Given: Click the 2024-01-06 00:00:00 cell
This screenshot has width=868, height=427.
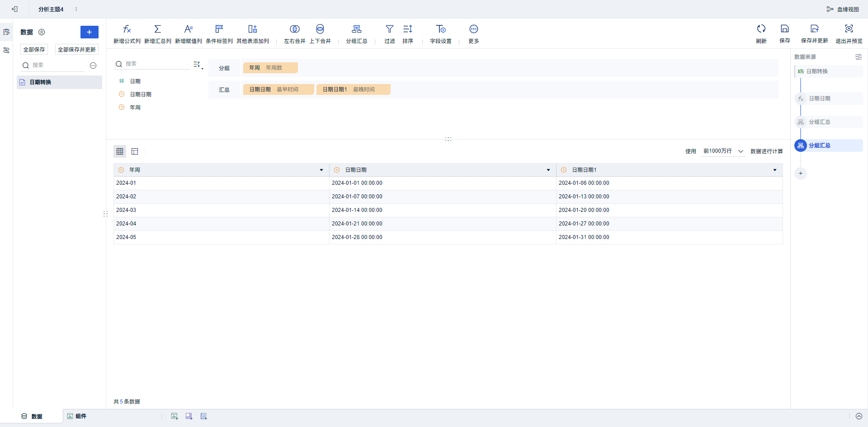Looking at the screenshot, I should 670,183.
